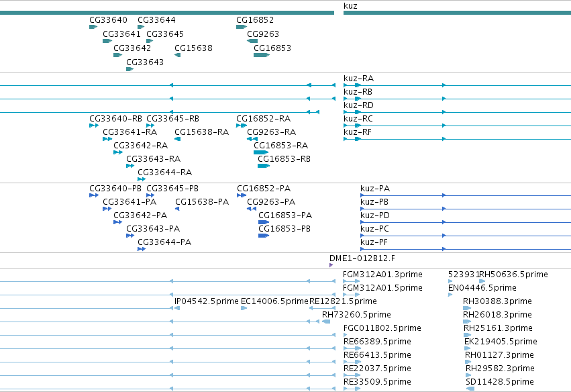
Task: Select the RH26018.3prime EST label
Action: point(497,315)
